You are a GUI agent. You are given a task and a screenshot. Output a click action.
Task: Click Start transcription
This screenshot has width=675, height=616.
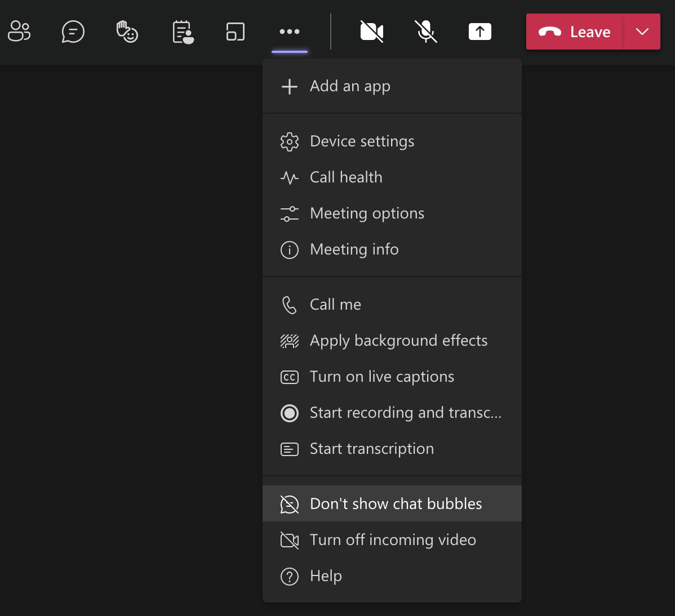pyautogui.click(x=392, y=449)
